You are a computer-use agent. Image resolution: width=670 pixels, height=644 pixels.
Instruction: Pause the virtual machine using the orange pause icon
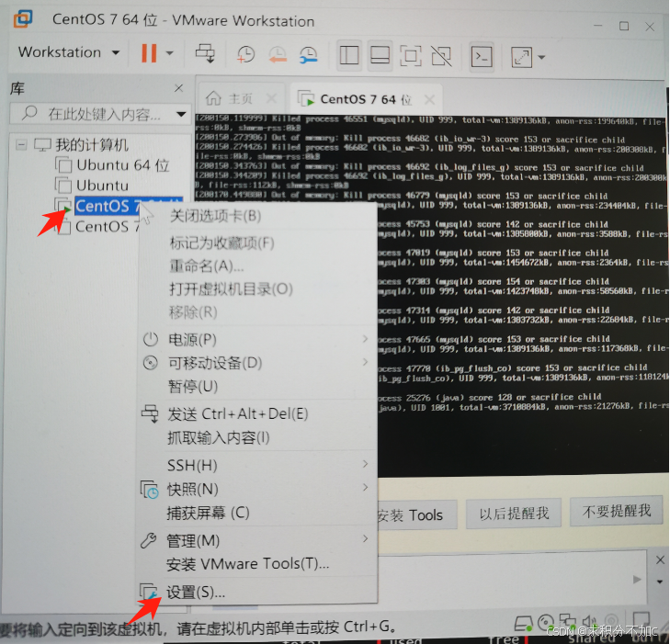[x=149, y=53]
